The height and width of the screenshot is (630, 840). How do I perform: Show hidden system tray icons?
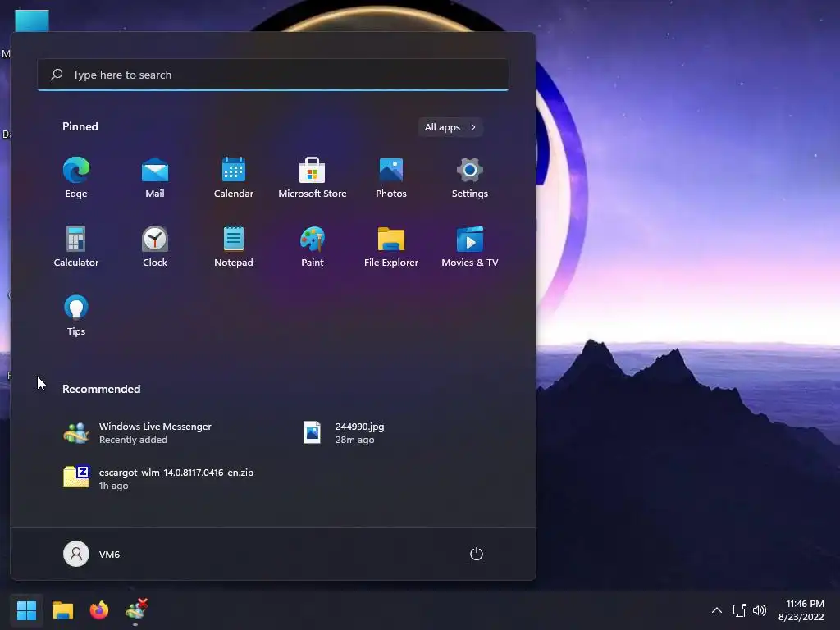[716, 610]
